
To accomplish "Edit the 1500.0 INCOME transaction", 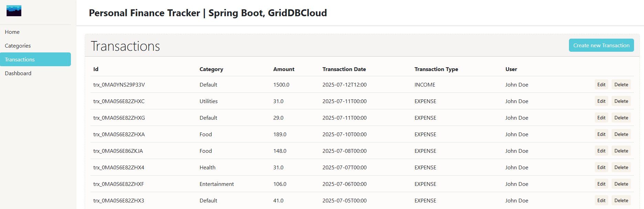I will (x=601, y=84).
